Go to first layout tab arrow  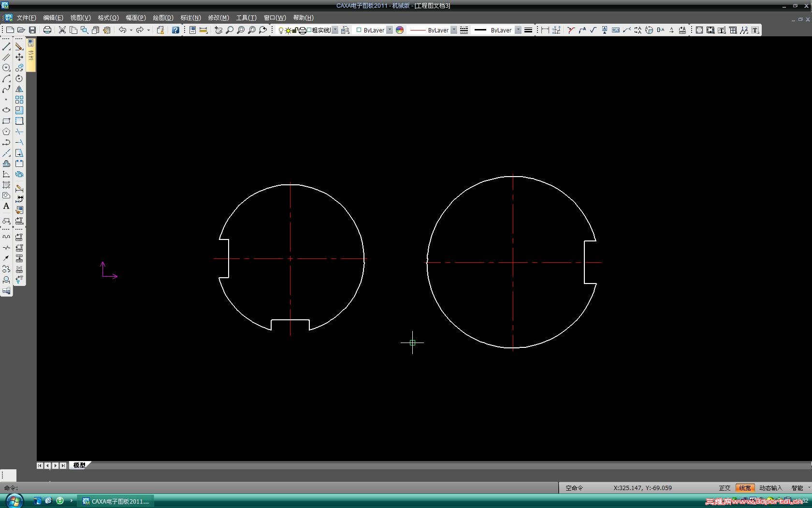pyautogui.click(x=40, y=465)
